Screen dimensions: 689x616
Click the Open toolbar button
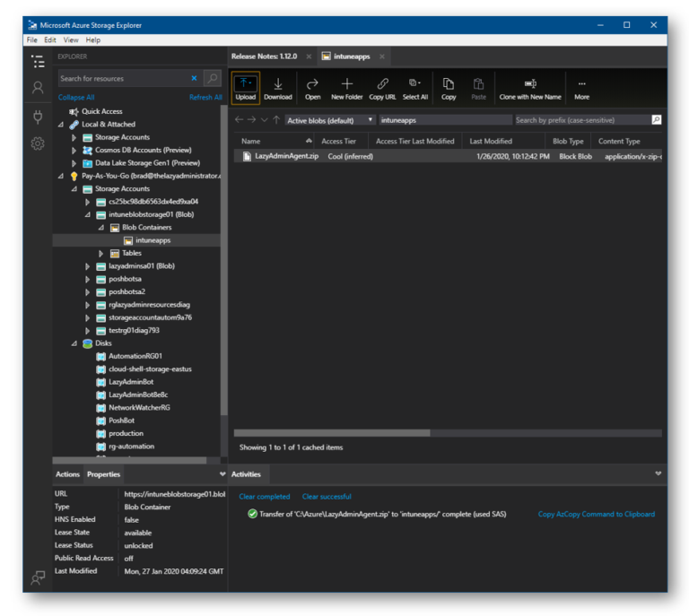click(312, 88)
